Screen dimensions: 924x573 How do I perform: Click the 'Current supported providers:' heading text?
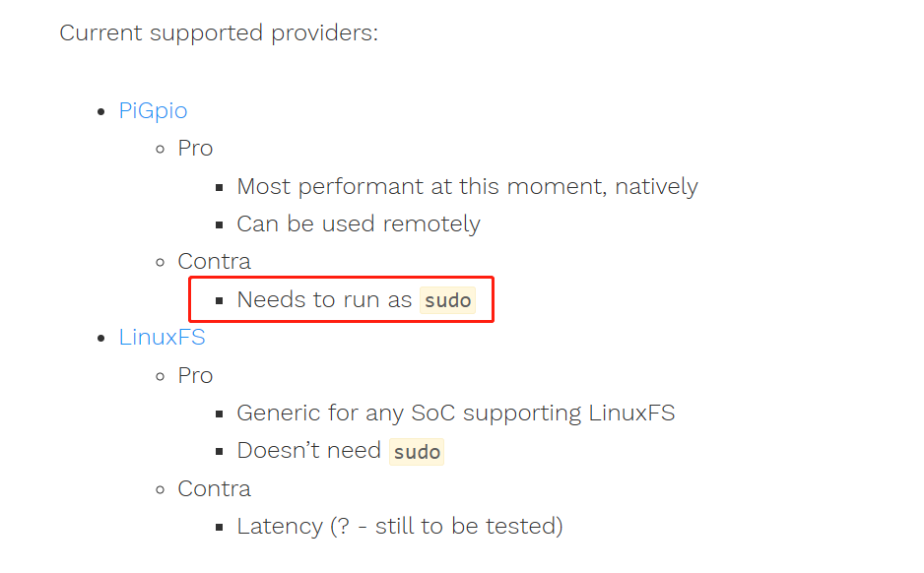click(219, 32)
